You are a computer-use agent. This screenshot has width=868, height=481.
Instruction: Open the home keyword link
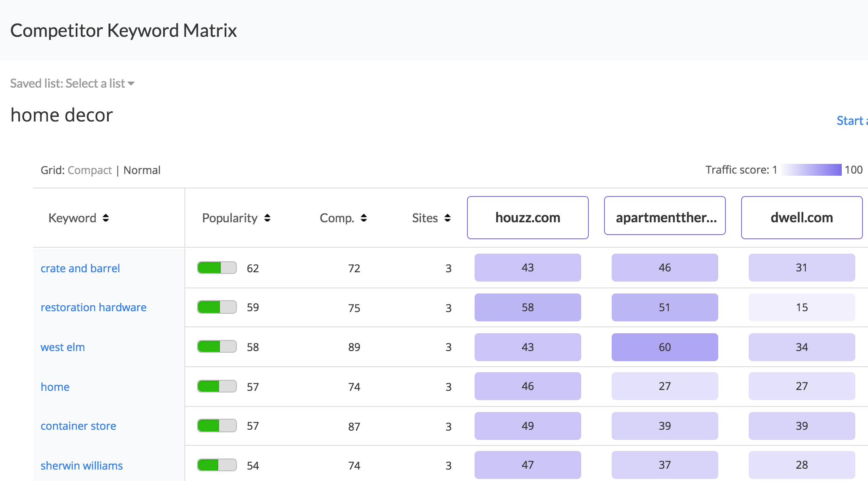coord(55,386)
